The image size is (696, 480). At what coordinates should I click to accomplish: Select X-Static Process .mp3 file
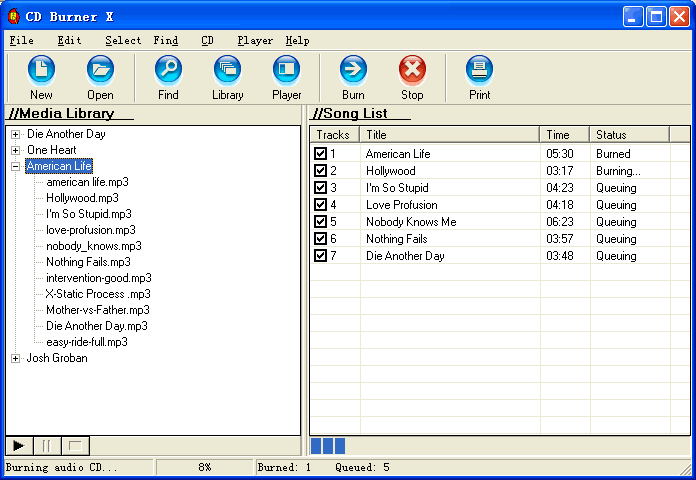click(98, 294)
